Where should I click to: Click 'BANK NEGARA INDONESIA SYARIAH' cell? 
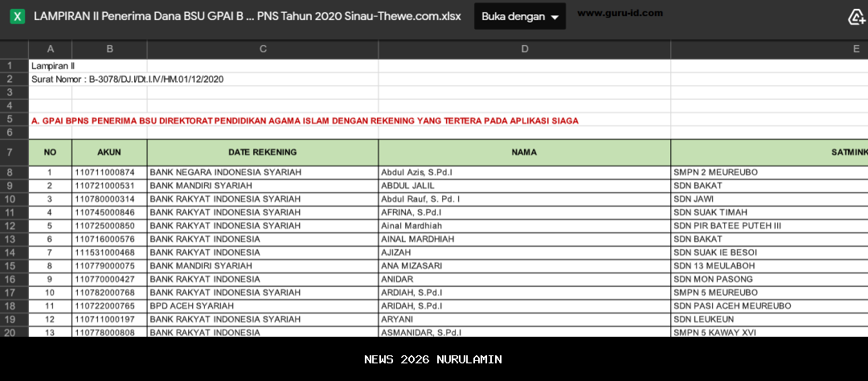coord(263,172)
